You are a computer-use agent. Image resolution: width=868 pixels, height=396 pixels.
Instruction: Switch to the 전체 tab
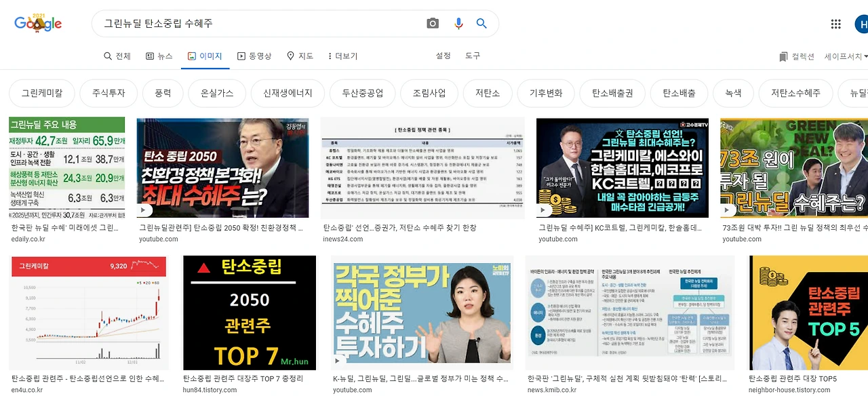pos(117,56)
